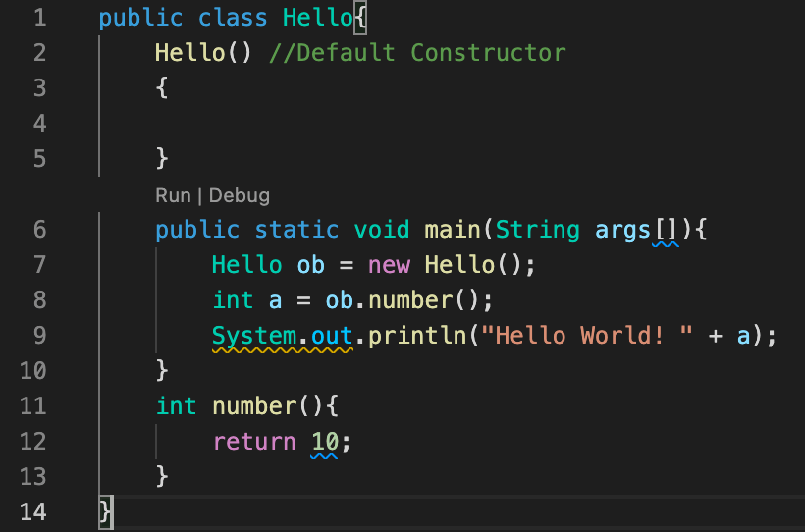Click constructor name 'Hello' on line 2

(190, 53)
